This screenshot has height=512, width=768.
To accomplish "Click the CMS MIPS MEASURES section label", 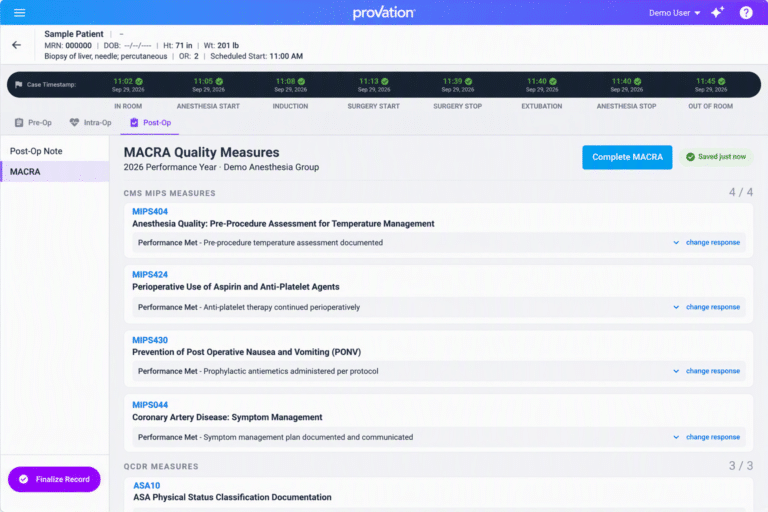I will tap(169, 194).
